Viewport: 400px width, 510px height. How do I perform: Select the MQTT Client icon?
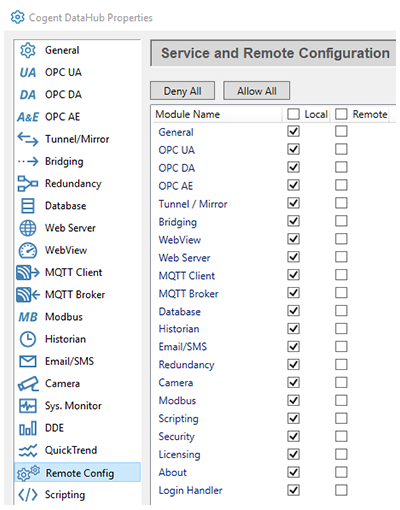[28, 272]
